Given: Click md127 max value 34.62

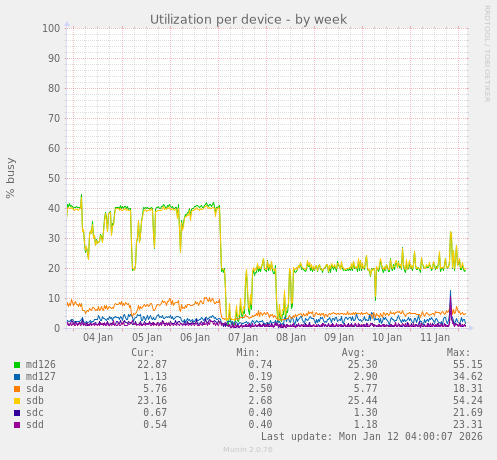Looking at the screenshot, I should (x=468, y=377).
